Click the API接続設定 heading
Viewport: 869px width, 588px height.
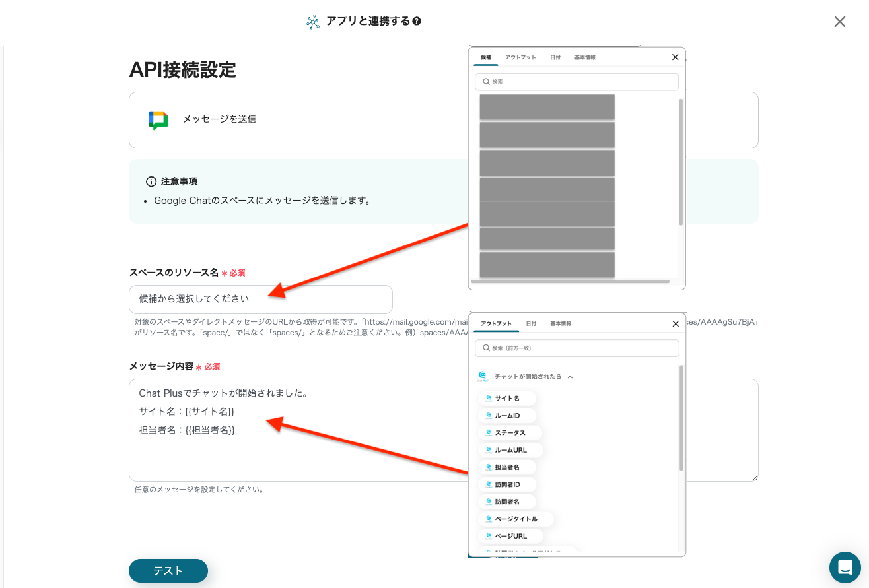(x=182, y=69)
